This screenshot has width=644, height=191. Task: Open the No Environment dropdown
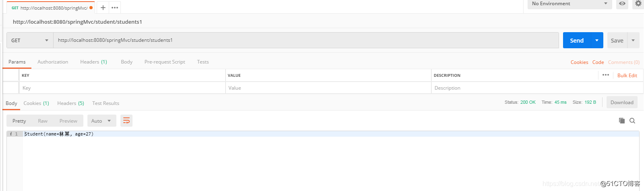point(569,4)
